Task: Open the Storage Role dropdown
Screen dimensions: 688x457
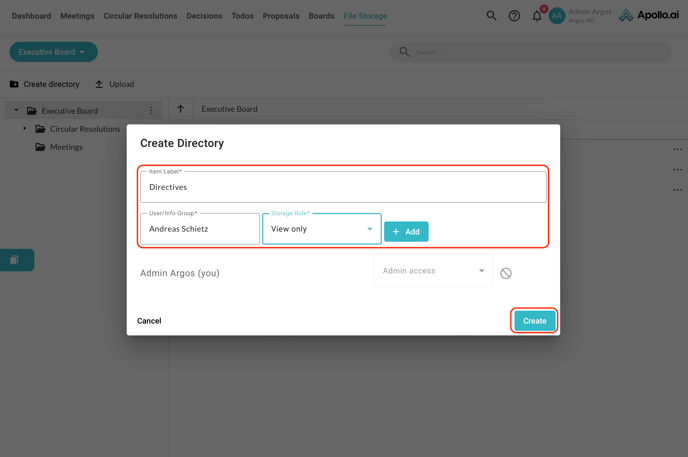Action: 321,229
